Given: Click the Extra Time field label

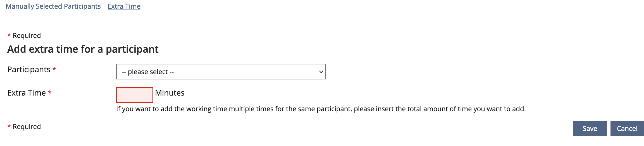Looking at the screenshot, I should [27, 93].
